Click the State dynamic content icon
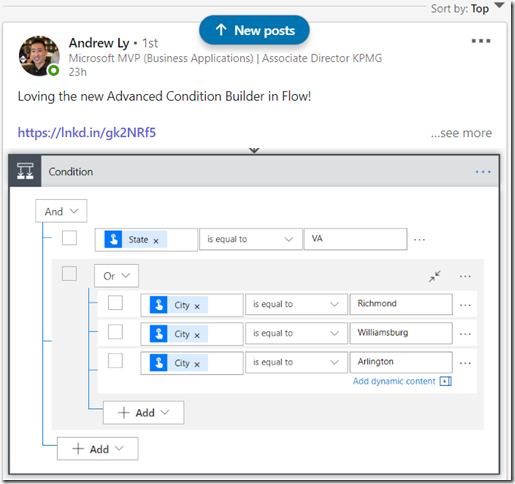Image resolution: width=515 pixels, height=484 pixels. point(113,239)
